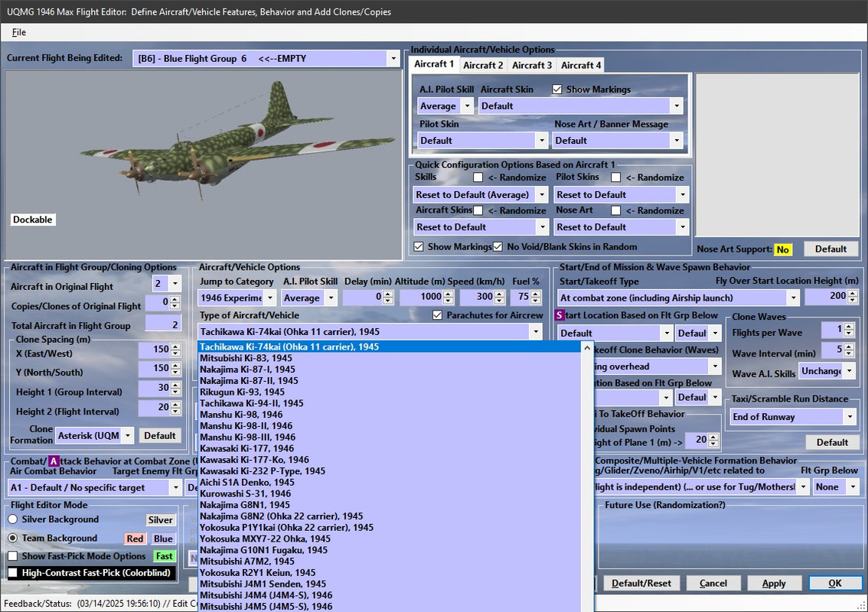
Task: Click the Default/Reset button
Action: coord(641,583)
